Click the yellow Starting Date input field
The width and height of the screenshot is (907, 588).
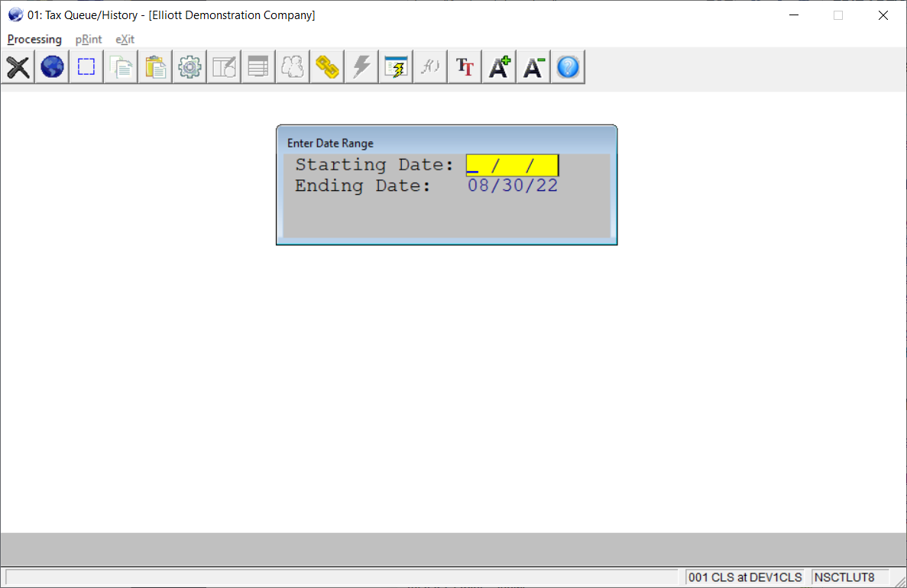[x=512, y=165]
